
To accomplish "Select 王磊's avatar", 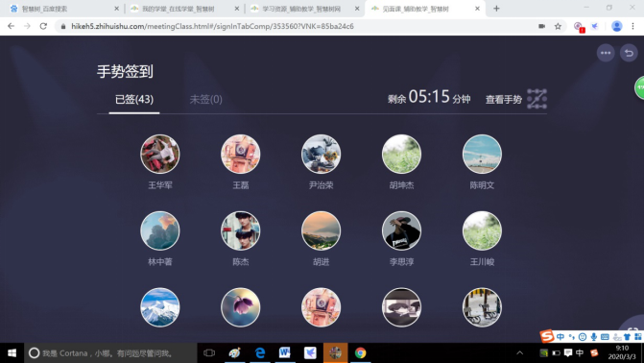I will pyautogui.click(x=241, y=155).
